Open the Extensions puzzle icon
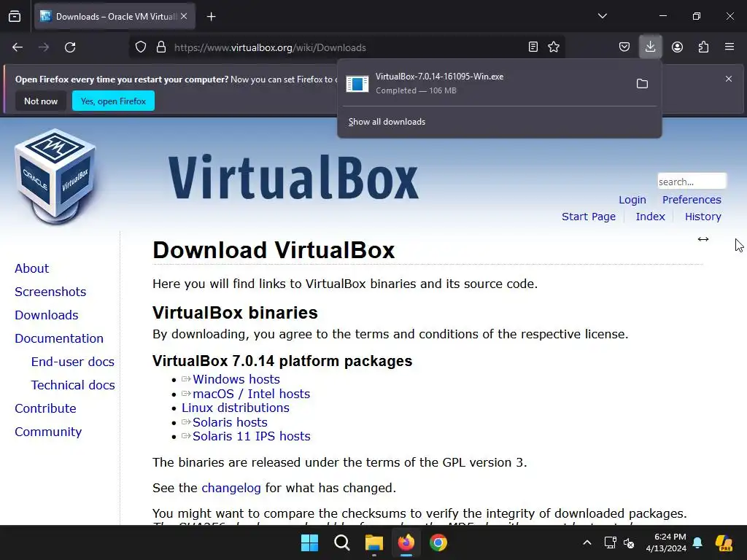The width and height of the screenshot is (747, 560). (x=703, y=47)
